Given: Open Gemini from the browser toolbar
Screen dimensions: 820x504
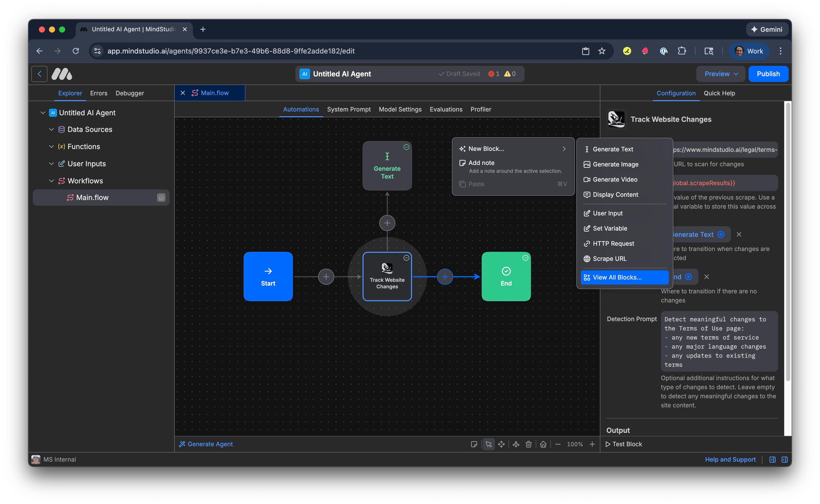Looking at the screenshot, I should 767,29.
